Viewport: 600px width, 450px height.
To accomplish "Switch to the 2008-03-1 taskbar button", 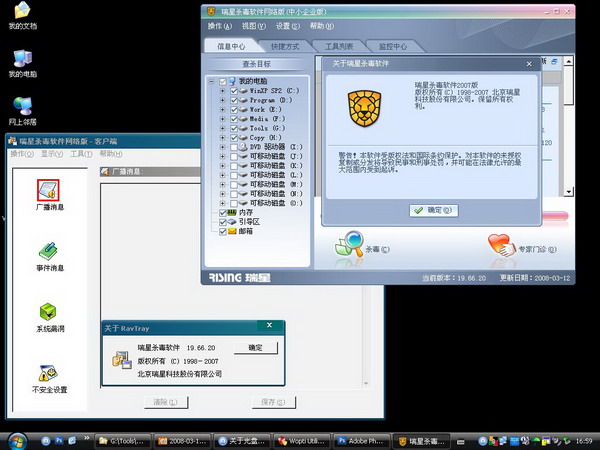I will (x=182, y=441).
